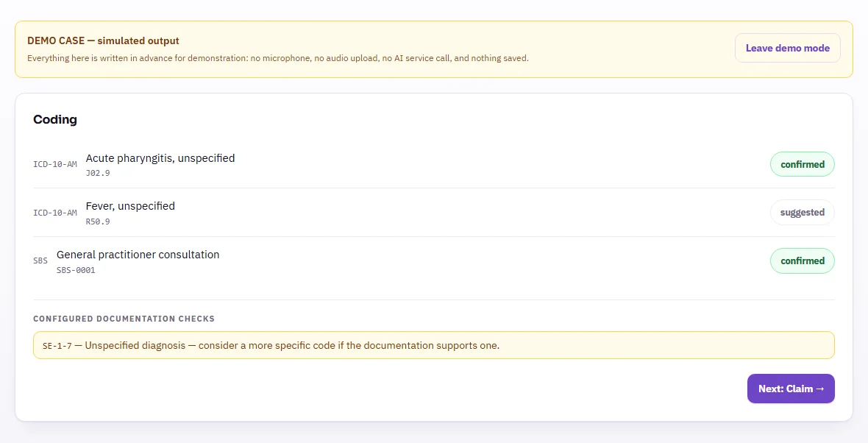Select the Fever, unspecified diagnosis text
Image resolution: width=868 pixels, height=443 pixels.
(x=130, y=206)
